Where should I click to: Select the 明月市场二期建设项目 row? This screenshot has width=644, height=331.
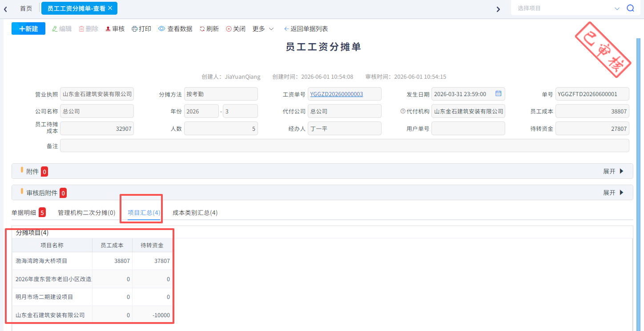point(92,297)
